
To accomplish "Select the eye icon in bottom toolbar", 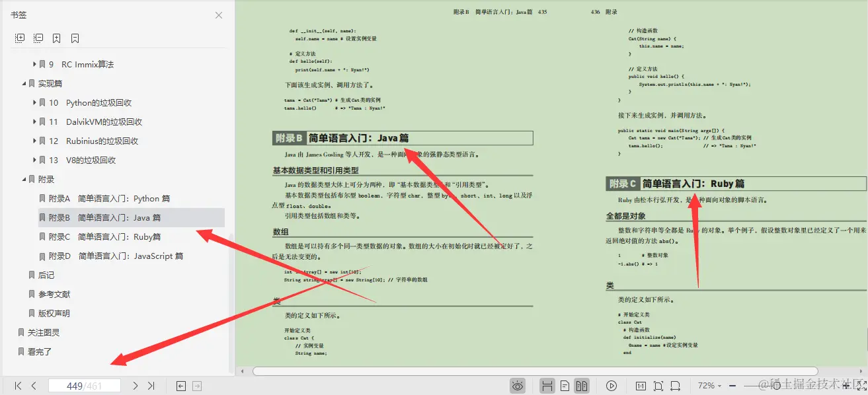I will pyautogui.click(x=518, y=385).
